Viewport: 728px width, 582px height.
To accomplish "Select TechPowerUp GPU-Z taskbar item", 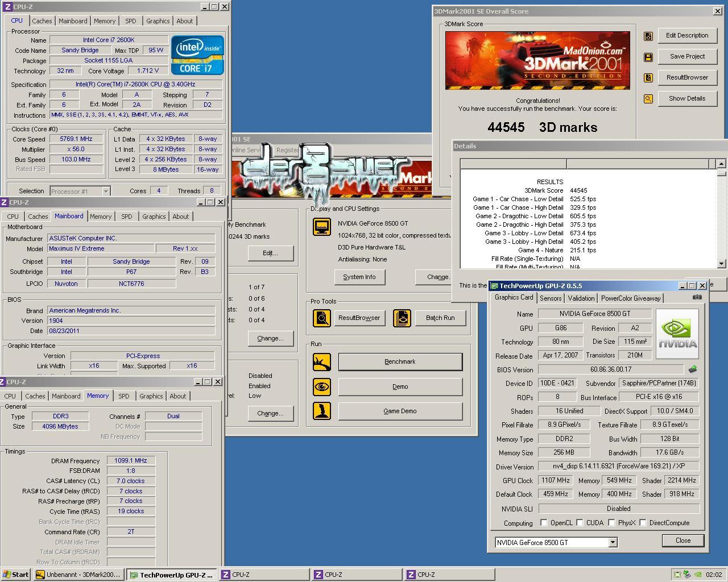I will pos(172,575).
